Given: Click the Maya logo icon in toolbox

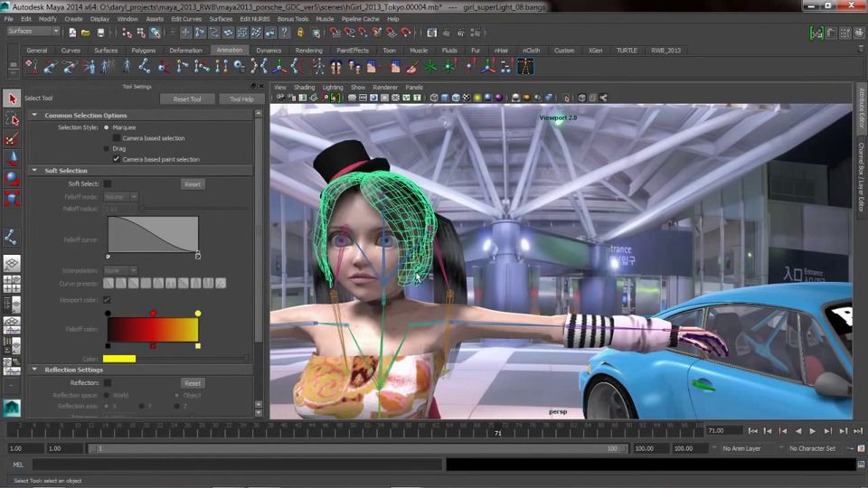Looking at the screenshot, I should [12, 408].
